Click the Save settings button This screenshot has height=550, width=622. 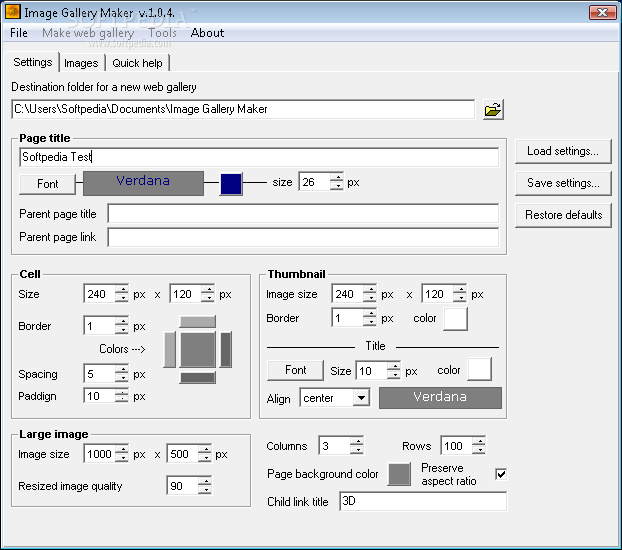click(x=563, y=183)
